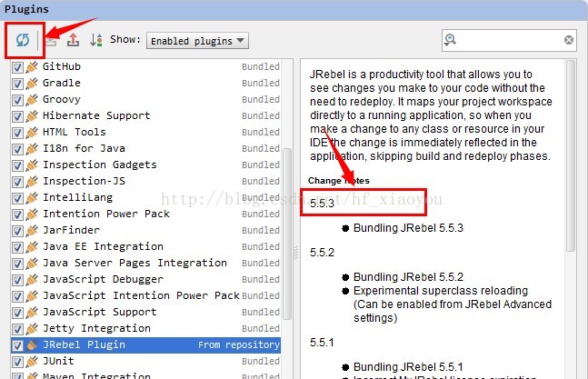Uncheck the GitHub plugin checkbox

coord(17,67)
